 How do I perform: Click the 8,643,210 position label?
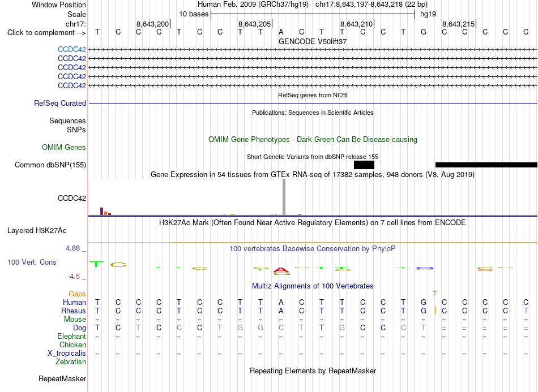tap(356, 24)
